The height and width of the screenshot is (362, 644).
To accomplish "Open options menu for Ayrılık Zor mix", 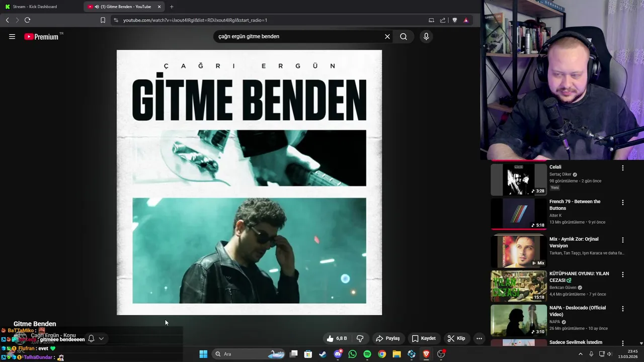I will (x=622, y=240).
